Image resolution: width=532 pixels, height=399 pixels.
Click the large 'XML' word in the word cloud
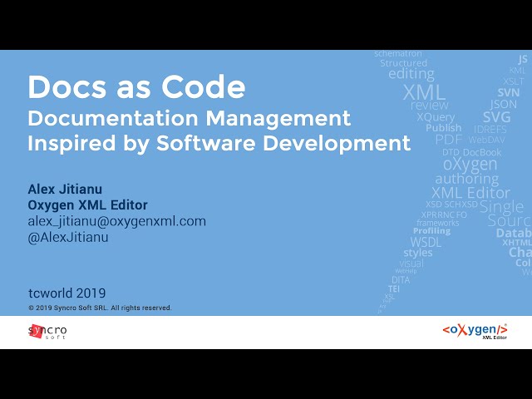[424, 92]
